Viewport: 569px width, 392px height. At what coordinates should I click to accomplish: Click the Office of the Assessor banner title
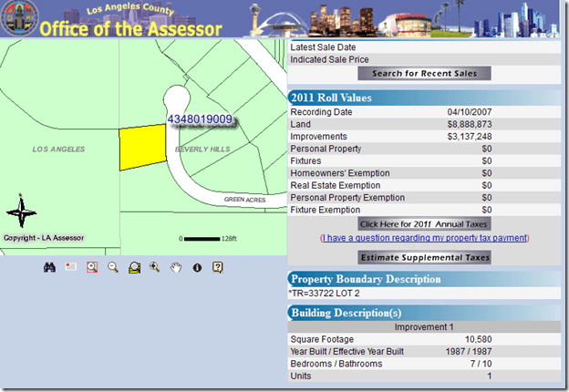tap(130, 28)
